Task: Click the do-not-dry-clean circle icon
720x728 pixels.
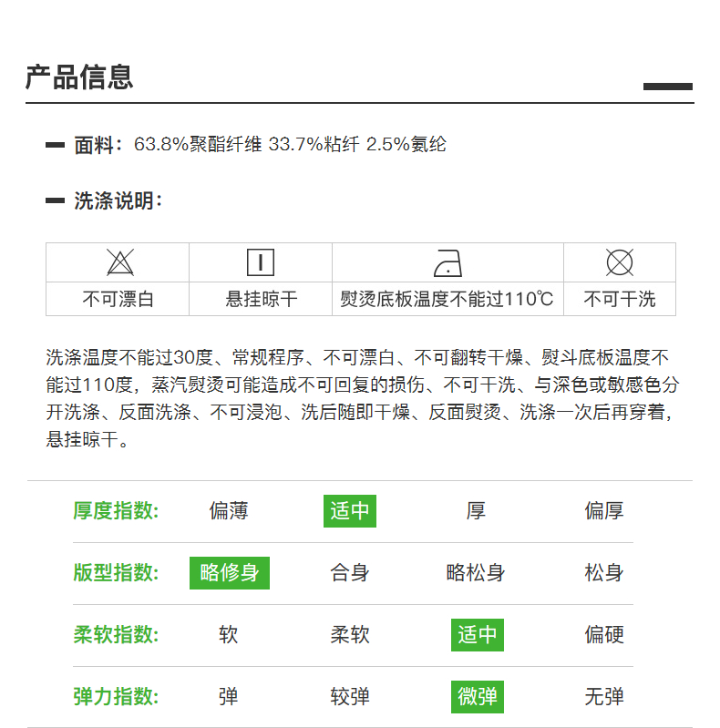Action: point(620,263)
